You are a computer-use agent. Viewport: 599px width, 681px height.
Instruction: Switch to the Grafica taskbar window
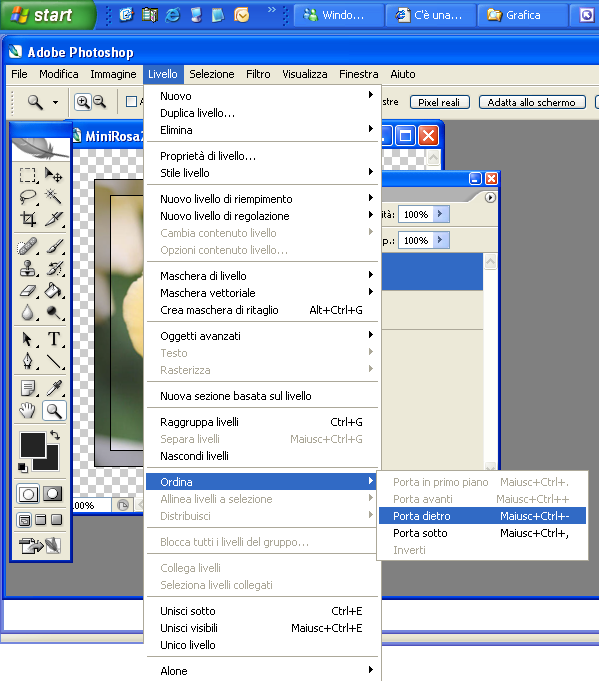523,15
